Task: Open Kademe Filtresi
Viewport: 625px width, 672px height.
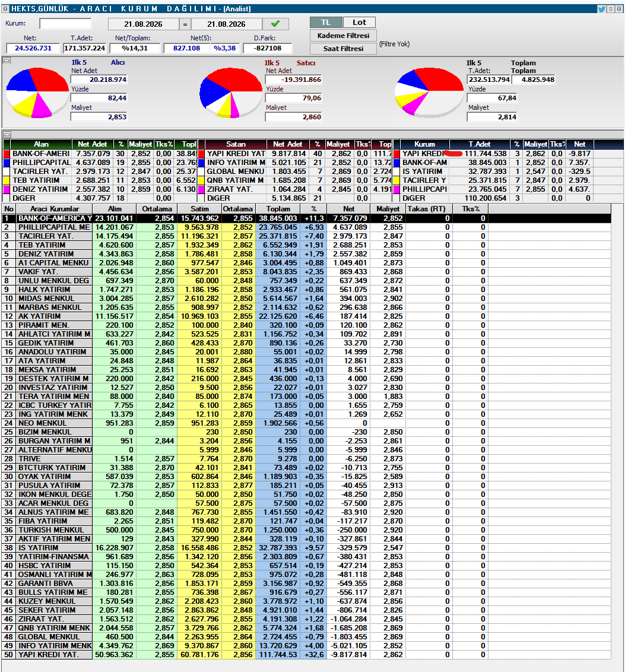Action: pos(343,36)
